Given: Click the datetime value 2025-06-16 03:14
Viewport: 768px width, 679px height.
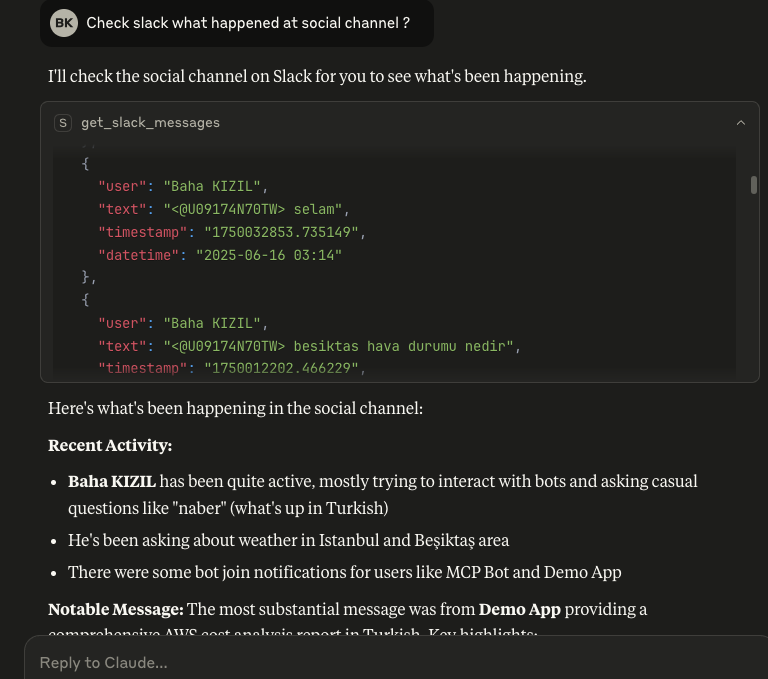Looking at the screenshot, I should pos(269,255).
